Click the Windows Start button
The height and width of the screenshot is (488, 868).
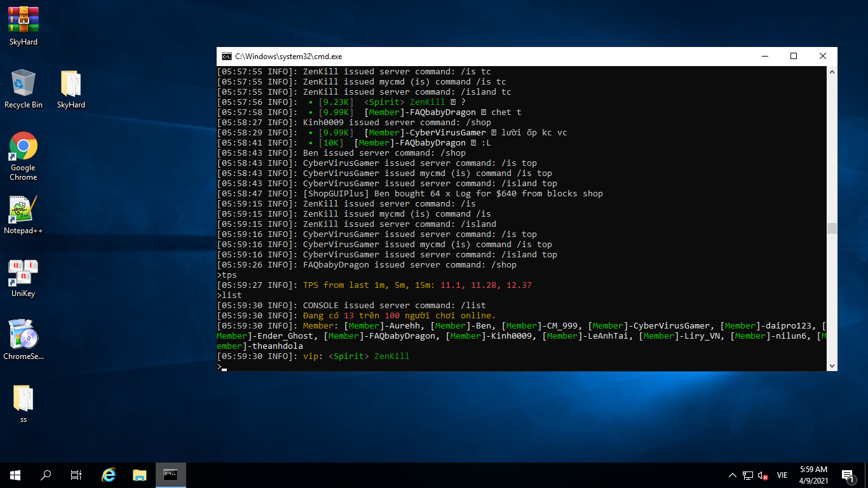(15, 475)
